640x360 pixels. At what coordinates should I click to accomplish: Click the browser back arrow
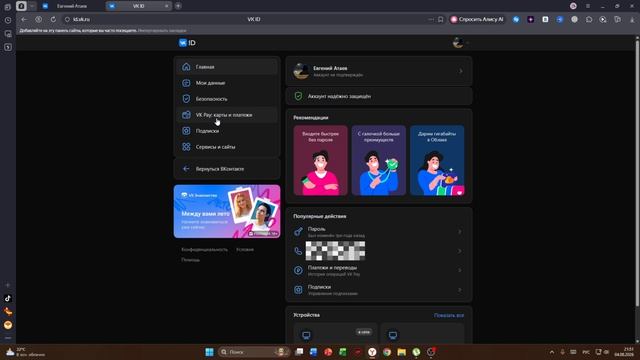point(24,19)
